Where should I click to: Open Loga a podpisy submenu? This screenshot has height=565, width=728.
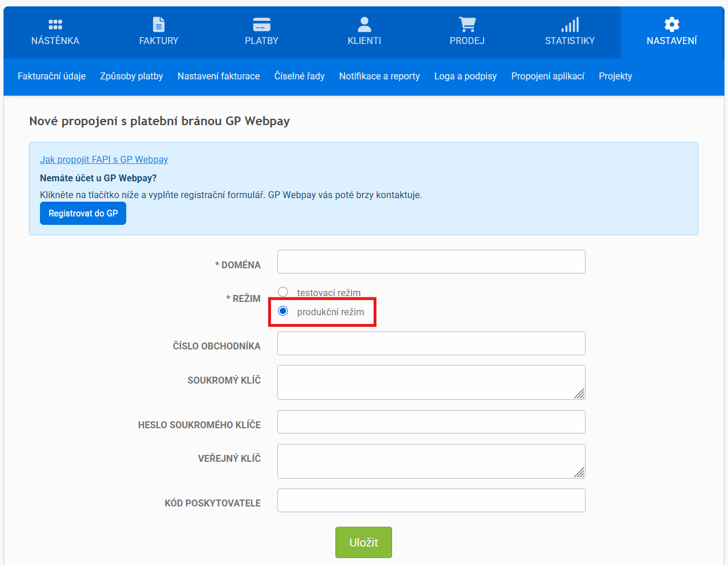466,76
